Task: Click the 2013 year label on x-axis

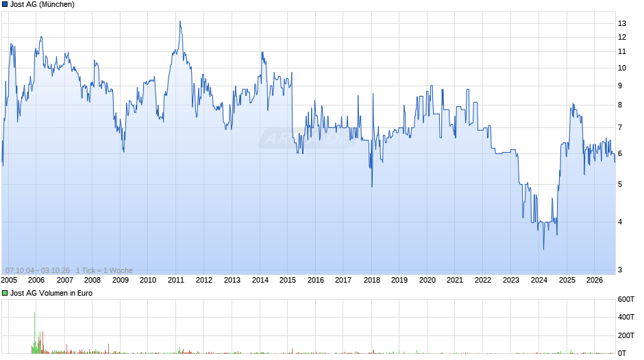Action: click(232, 280)
